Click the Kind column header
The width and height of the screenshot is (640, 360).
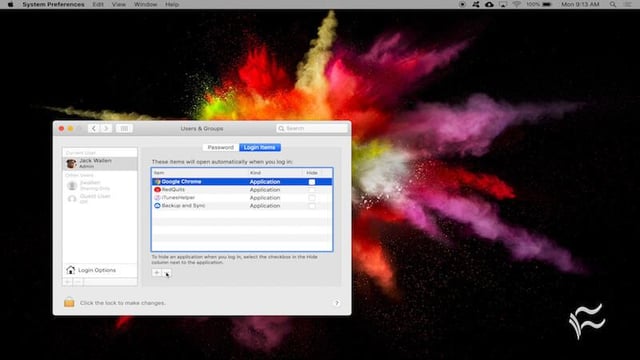(275, 173)
